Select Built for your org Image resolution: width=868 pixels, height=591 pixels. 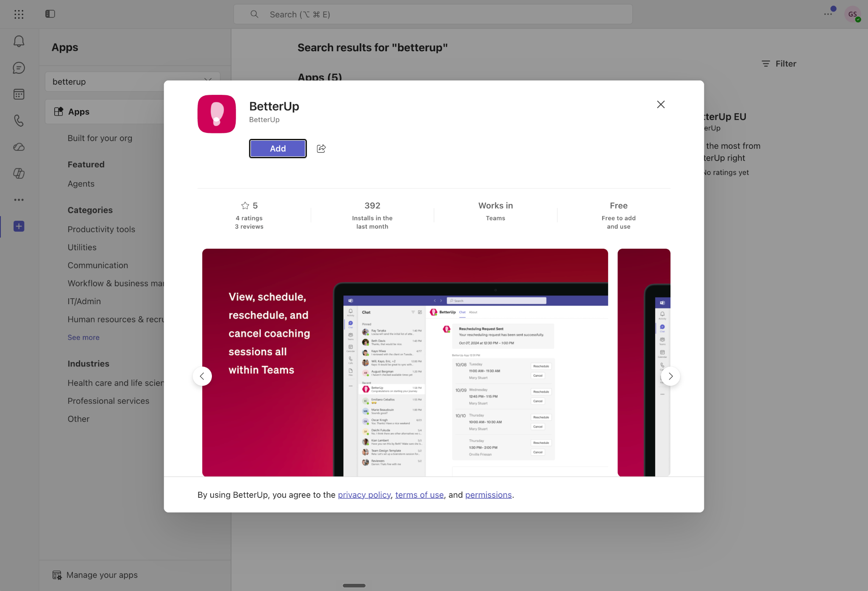(100, 138)
